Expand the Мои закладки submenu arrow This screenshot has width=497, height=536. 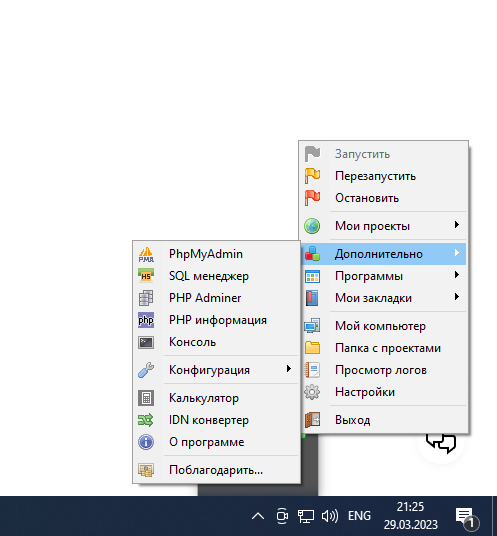click(457, 296)
